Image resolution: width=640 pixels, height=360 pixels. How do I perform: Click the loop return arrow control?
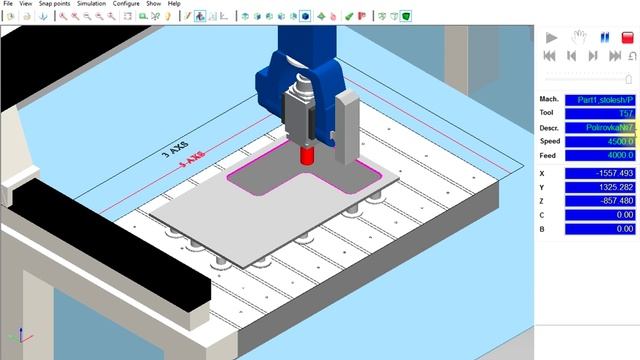tap(632, 56)
